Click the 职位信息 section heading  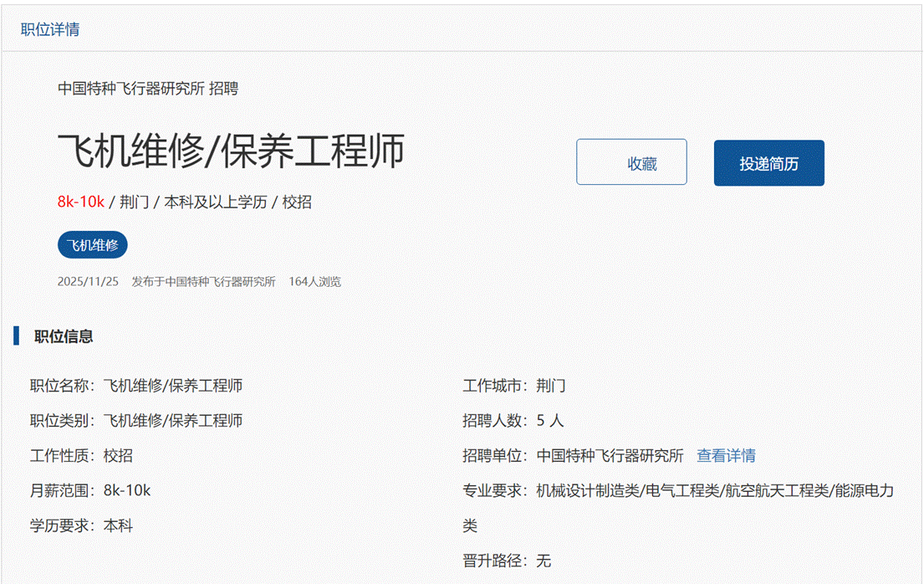pyautogui.click(x=64, y=336)
